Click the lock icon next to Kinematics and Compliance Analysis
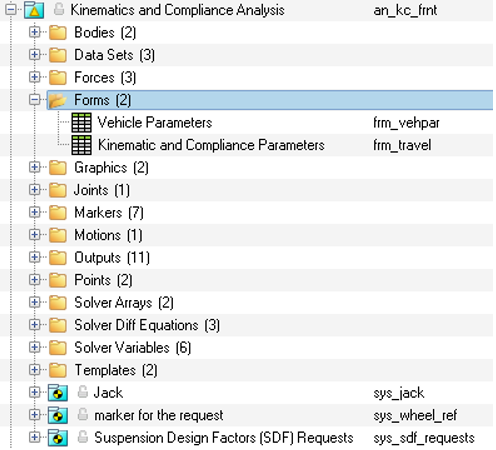496x450 pixels. [x=59, y=9]
